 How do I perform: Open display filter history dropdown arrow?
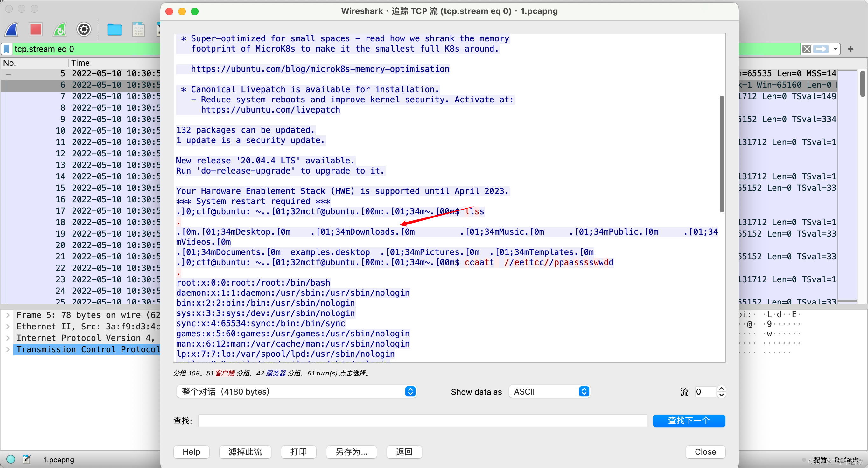(835, 49)
